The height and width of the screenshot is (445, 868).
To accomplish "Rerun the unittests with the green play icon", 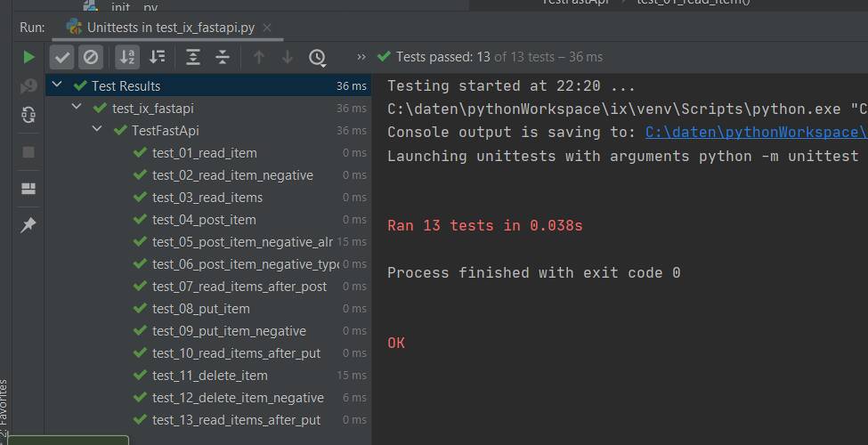I will click(28, 57).
